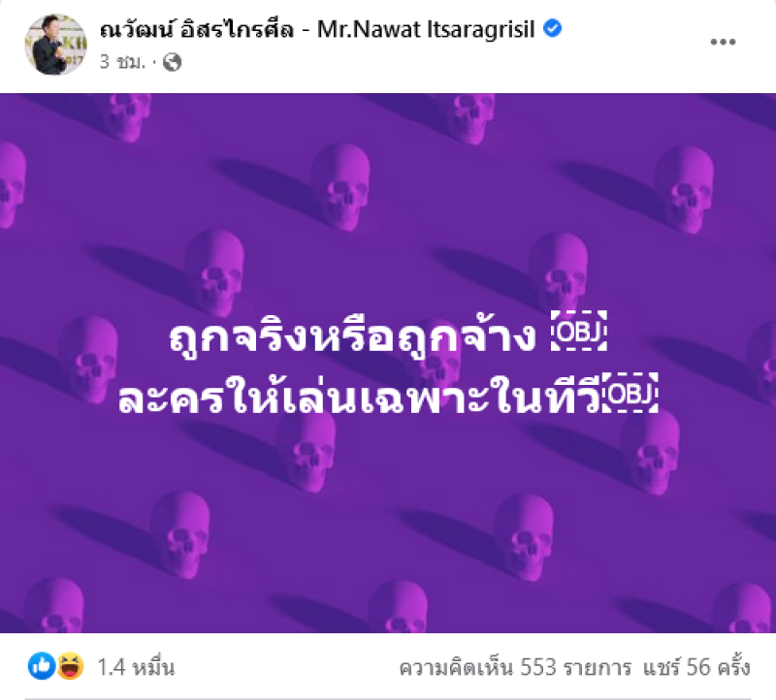The height and width of the screenshot is (700, 776).
Task: Click the Thai name 'ณวัฒน์ อิสรไกรศีล'
Action: (197, 29)
